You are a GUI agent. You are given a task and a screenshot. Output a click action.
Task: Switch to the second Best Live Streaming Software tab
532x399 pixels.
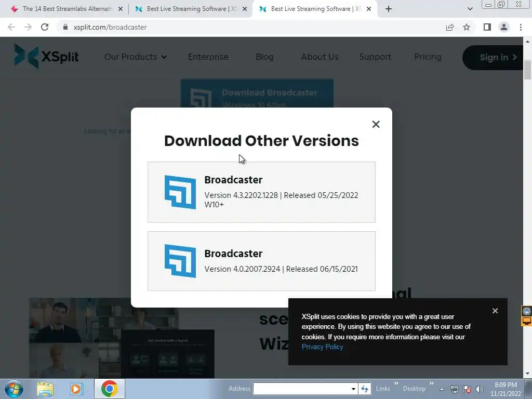click(191, 9)
